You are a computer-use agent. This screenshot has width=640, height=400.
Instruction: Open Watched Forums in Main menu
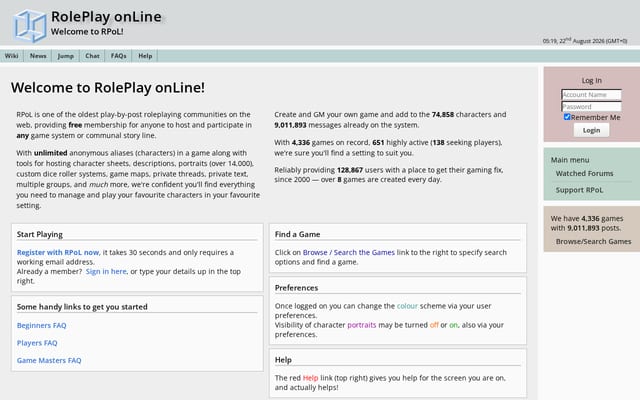pos(584,173)
